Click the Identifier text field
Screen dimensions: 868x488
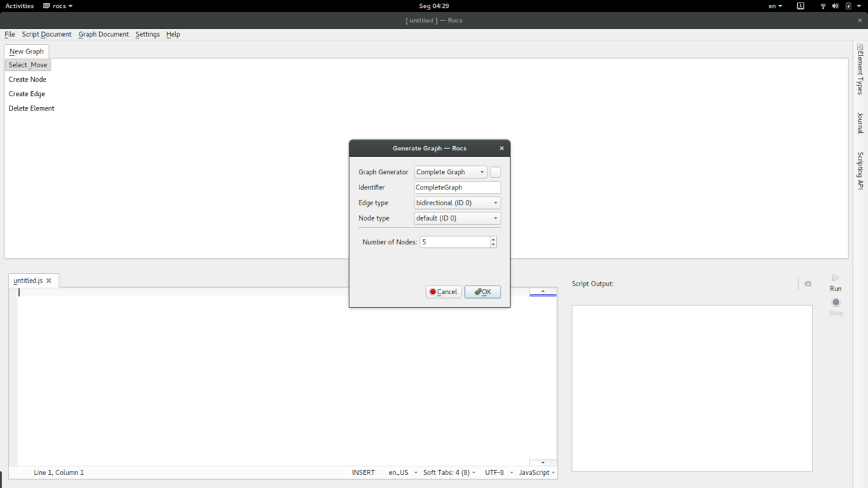(457, 187)
